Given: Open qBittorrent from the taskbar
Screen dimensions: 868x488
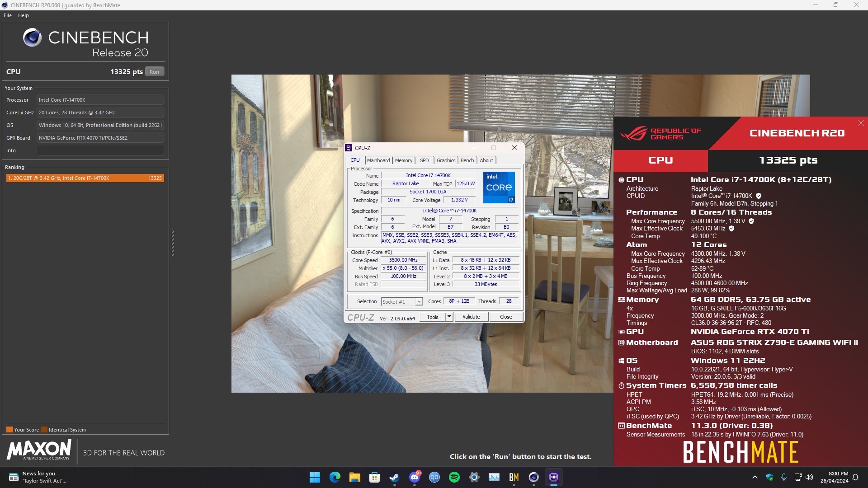Looking at the screenshot, I should point(434,477).
